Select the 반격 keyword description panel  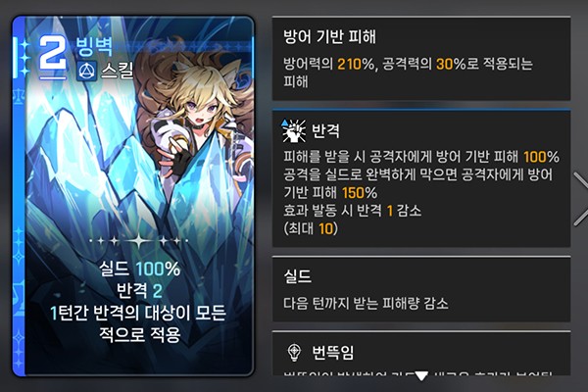point(421,178)
